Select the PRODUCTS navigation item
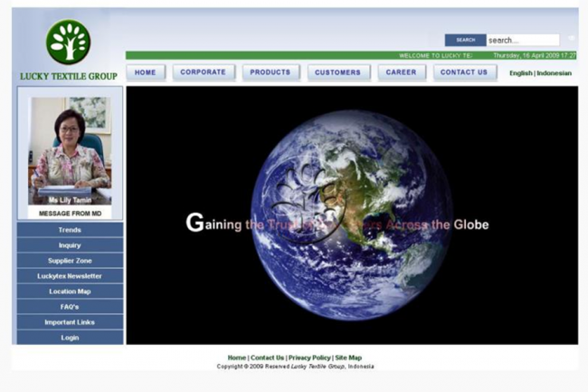 point(270,72)
